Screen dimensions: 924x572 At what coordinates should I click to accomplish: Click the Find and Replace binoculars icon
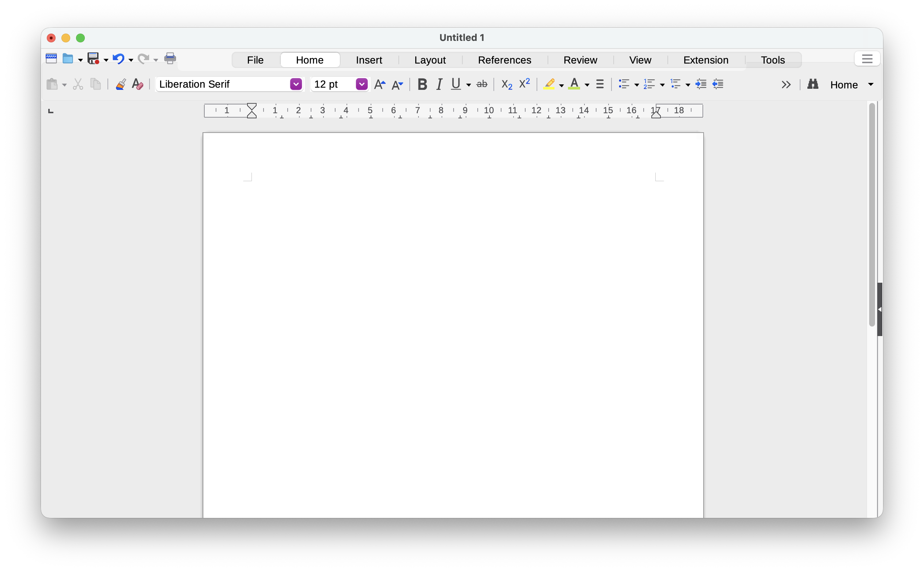tap(812, 84)
